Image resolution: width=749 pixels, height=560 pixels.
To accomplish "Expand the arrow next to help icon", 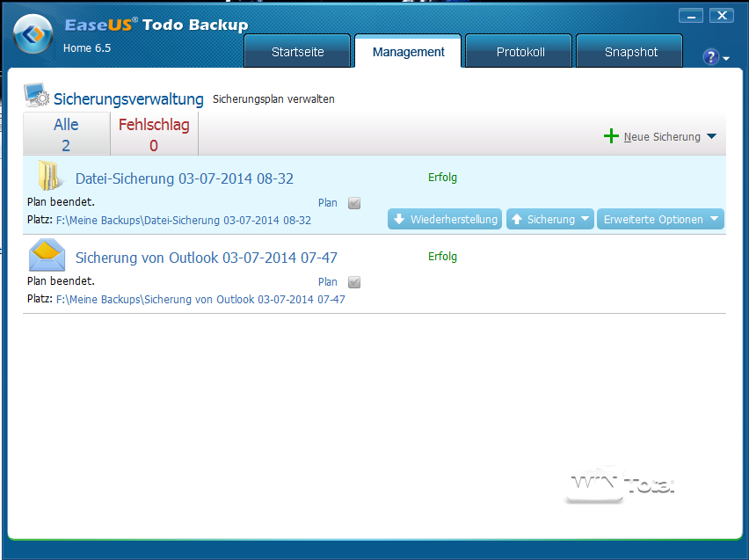I will pyautogui.click(x=726, y=58).
